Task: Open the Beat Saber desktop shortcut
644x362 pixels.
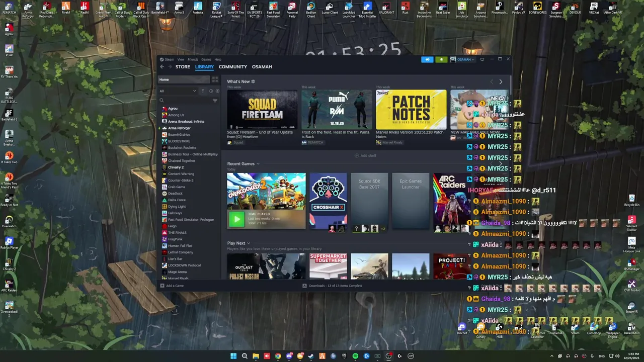Action: pyautogui.click(x=443, y=9)
